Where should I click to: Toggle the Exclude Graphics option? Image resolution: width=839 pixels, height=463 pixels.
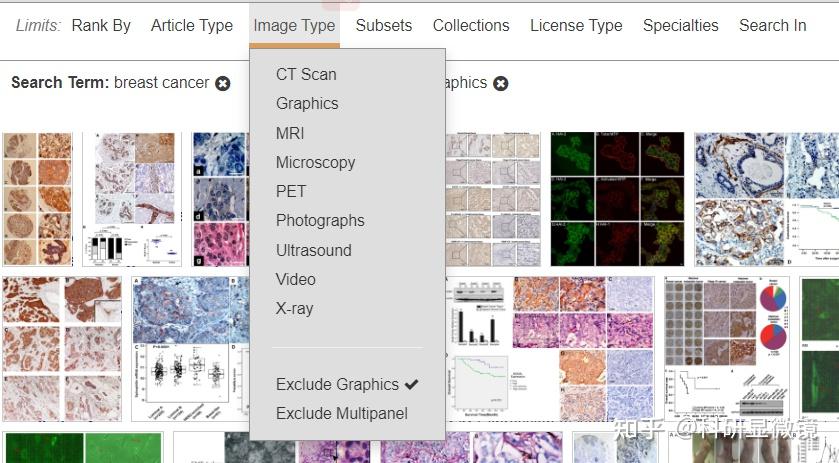coord(346,384)
